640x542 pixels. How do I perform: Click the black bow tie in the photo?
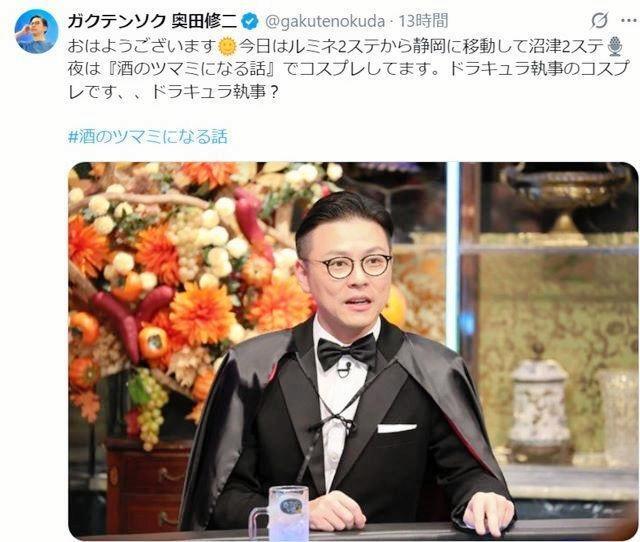coord(347,351)
